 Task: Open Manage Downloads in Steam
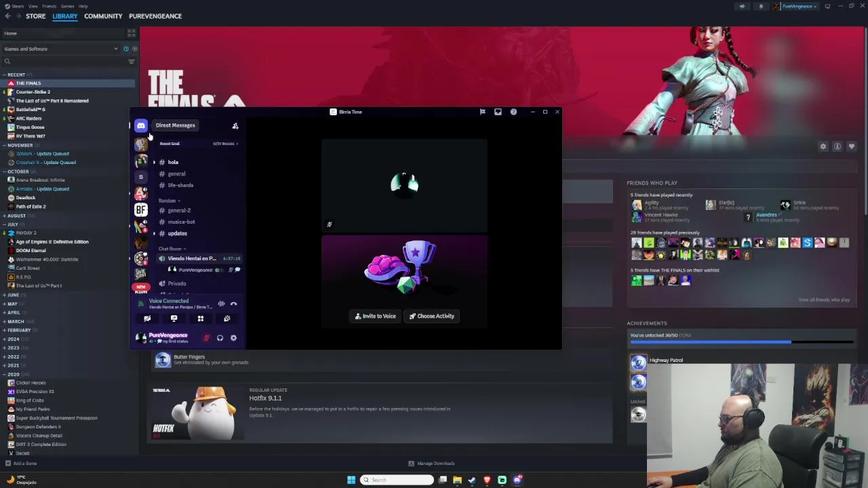coord(432,464)
